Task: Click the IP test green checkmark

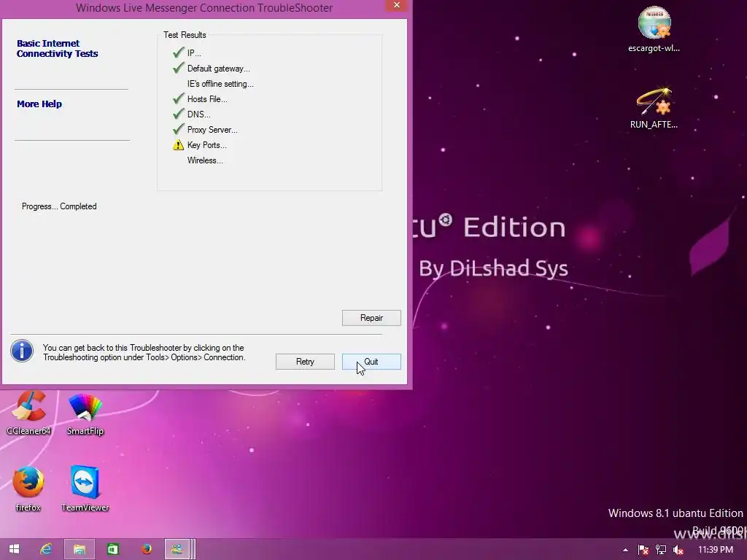Action: point(178,52)
